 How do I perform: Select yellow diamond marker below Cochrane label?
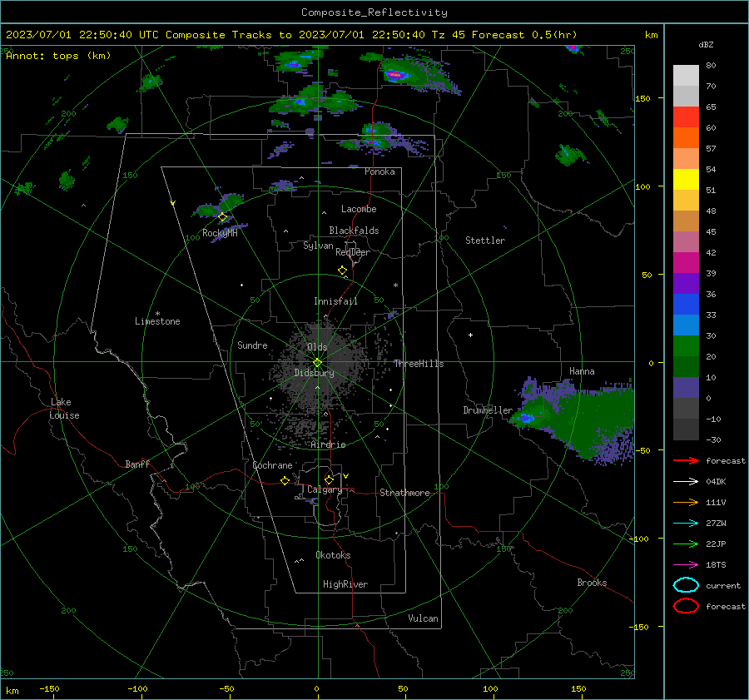tap(285, 480)
